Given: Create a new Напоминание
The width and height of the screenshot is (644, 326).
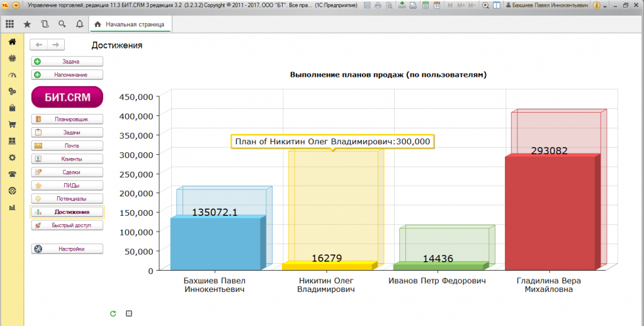Looking at the screenshot, I should [67, 75].
